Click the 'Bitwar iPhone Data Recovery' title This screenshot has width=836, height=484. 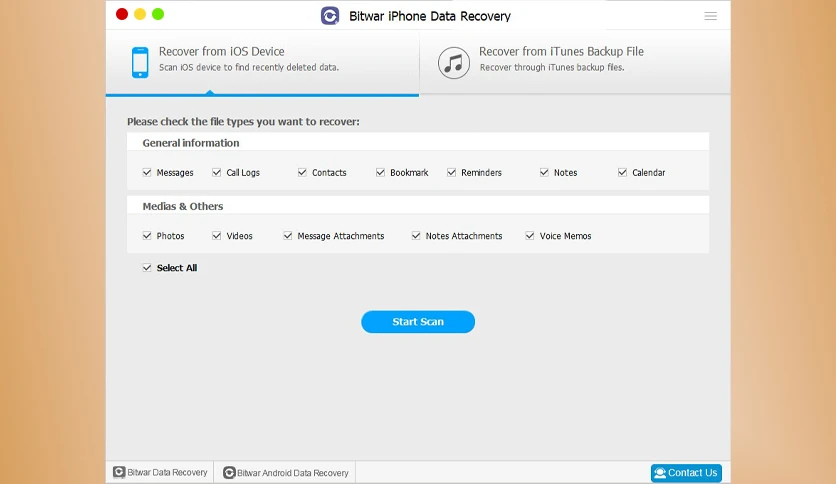(430, 16)
